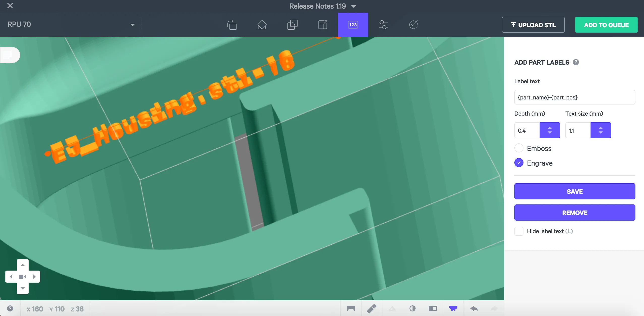Close the editor with the X icon
This screenshot has width=644, height=316.
pos(10,6)
